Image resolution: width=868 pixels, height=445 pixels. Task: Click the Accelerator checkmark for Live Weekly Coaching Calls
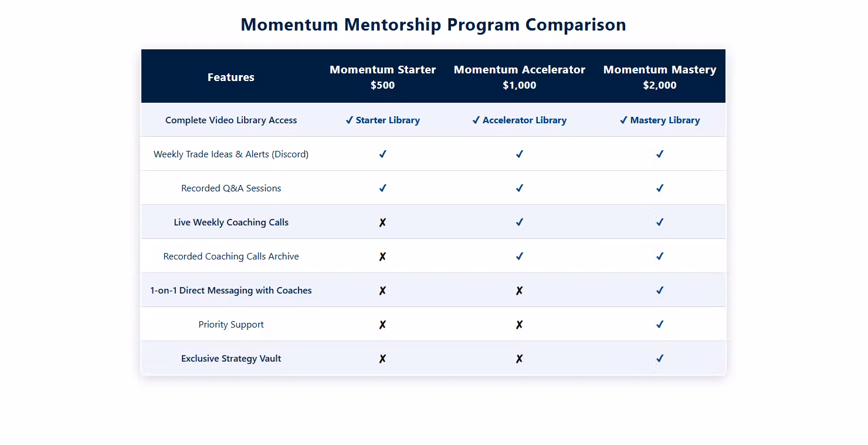click(519, 222)
